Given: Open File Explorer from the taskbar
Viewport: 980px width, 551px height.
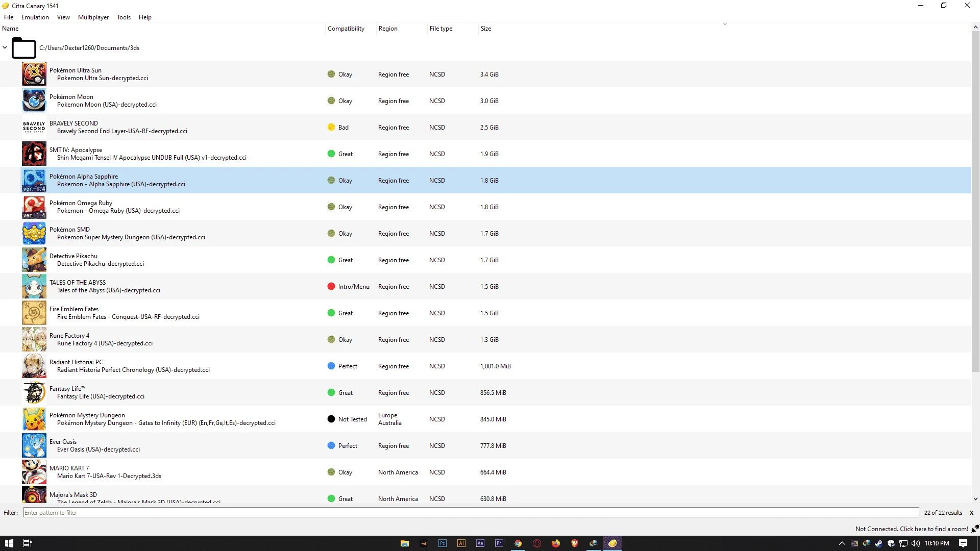Looking at the screenshot, I should point(404,543).
